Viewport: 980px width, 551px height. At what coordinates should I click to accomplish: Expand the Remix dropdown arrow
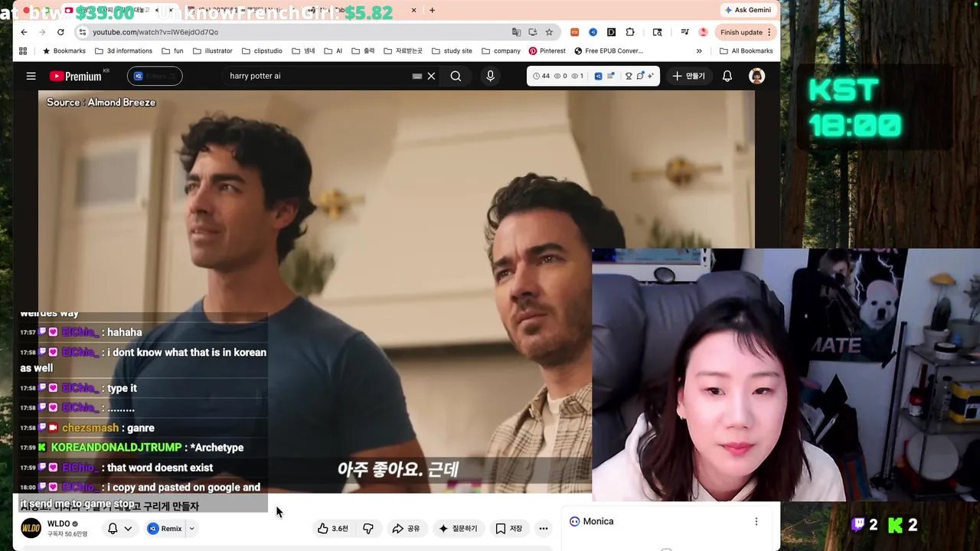(191, 528)
